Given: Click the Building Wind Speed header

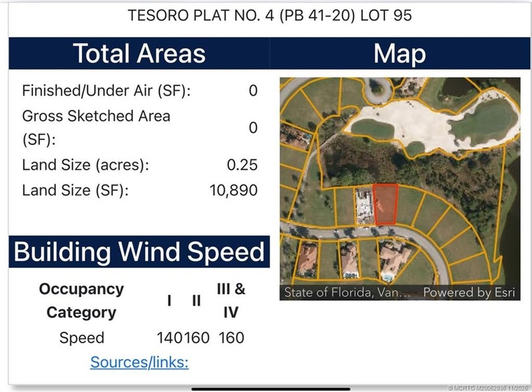Looking at the screenshot, I should [x=139, y=251].
